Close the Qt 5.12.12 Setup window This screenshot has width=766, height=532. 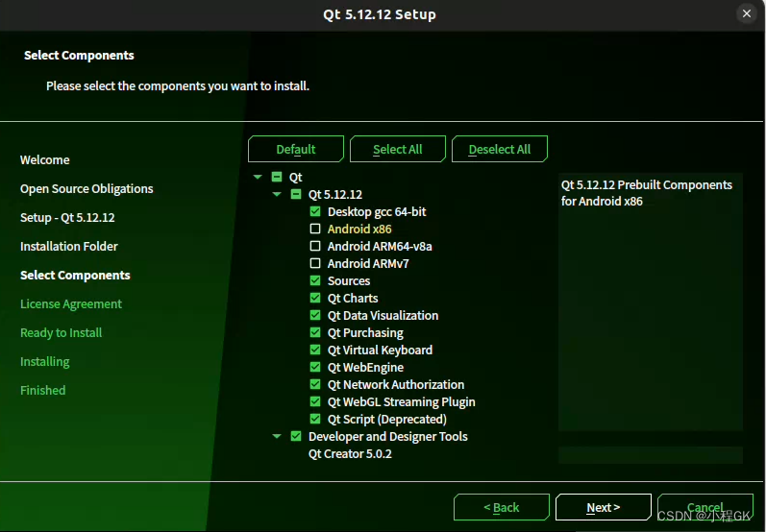(x=747, y=13)
